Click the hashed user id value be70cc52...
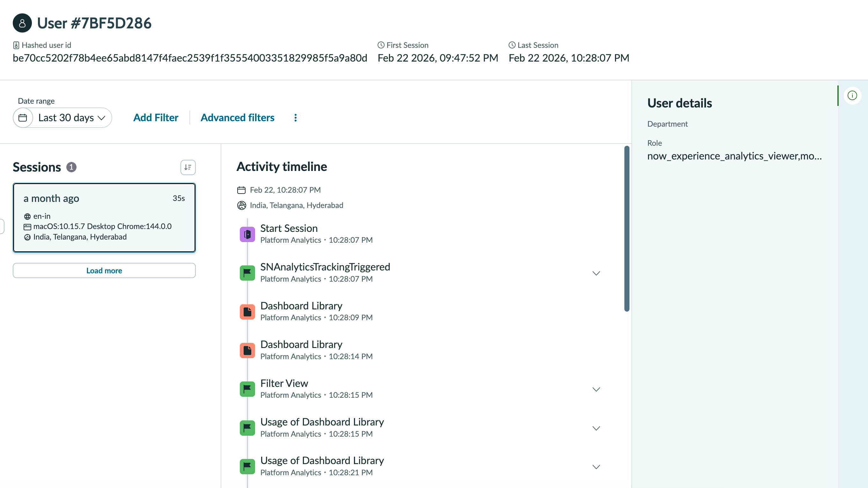The width and height of the screenshot is (868, 488). [190, 58]
